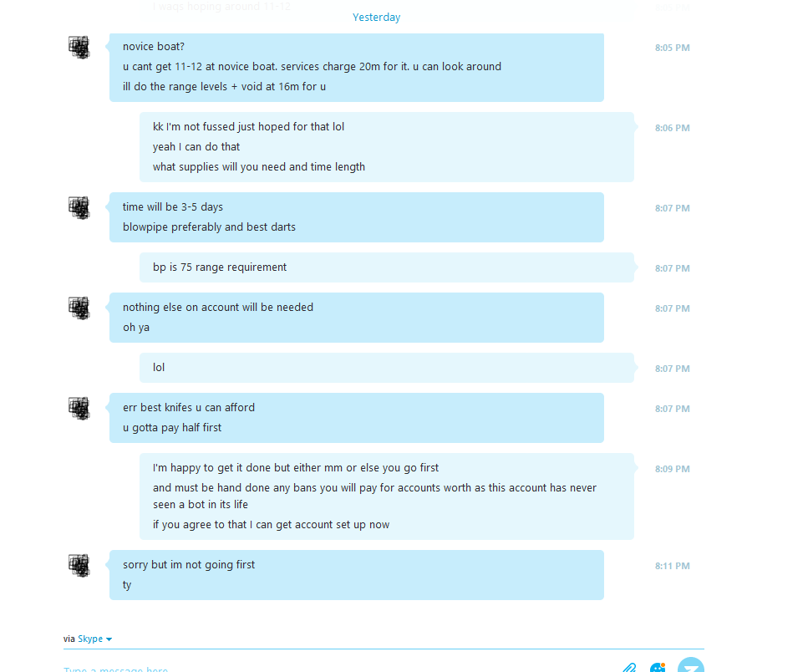Click the round send message button

tap(690, 664)
